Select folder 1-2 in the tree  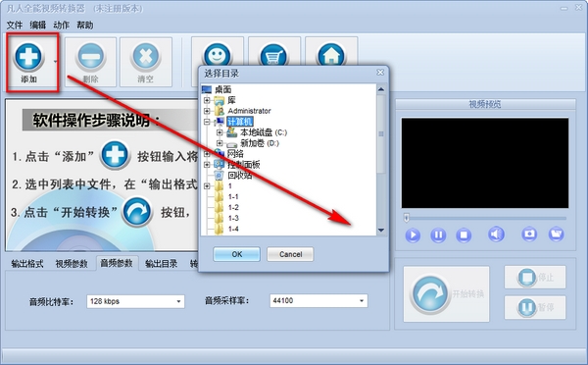233,207
